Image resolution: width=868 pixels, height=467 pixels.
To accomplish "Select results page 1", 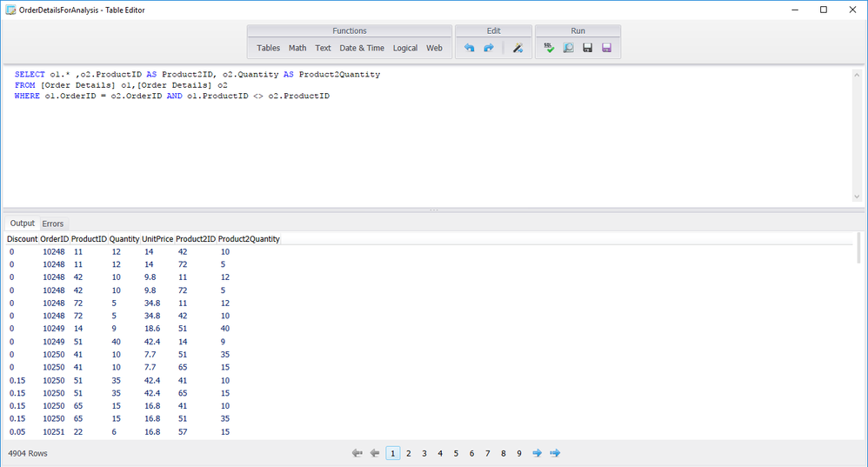I will click(392, 453).
